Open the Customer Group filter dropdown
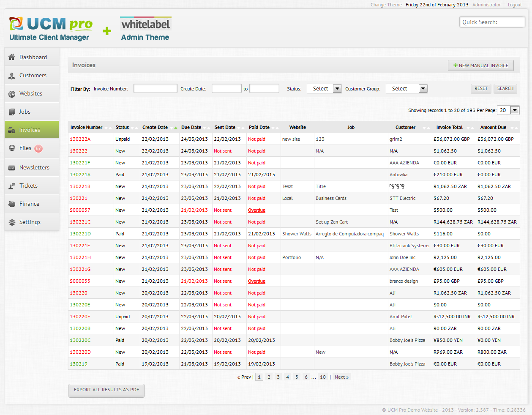Screen dimensions: 532x415 pyautogui.click(x=407, y=89)
